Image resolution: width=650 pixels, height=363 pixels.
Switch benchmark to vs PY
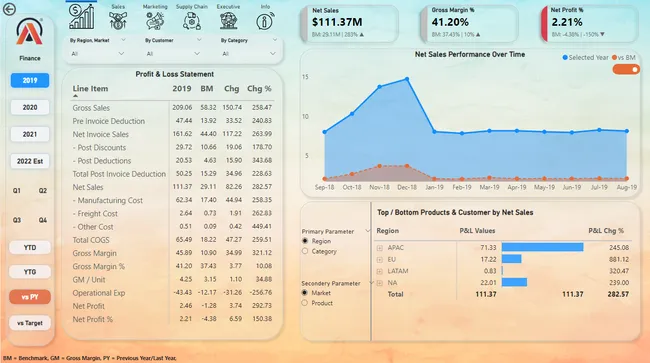click(30, 297)
